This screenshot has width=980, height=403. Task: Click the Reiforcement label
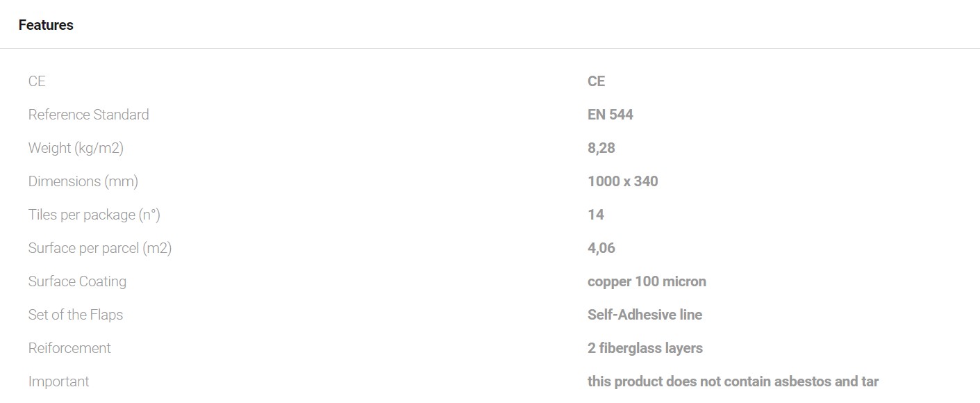point(69,348)
